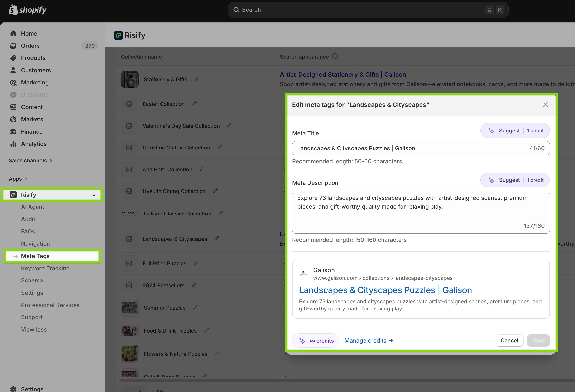Open Navigation in Risify menu
The width and height of the screenshot is (575, 392).
pyautogui.click(x=35, y=244)
